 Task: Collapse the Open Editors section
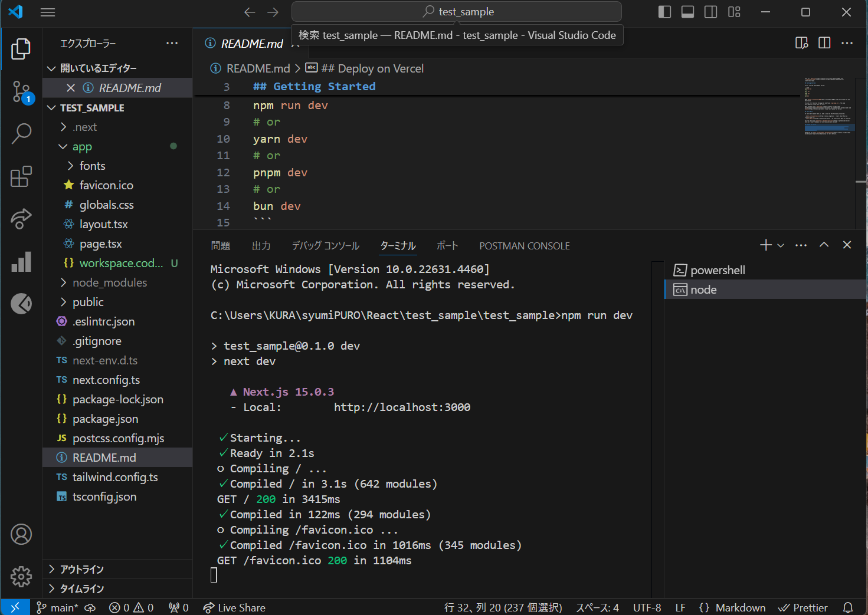pos(118,68)
